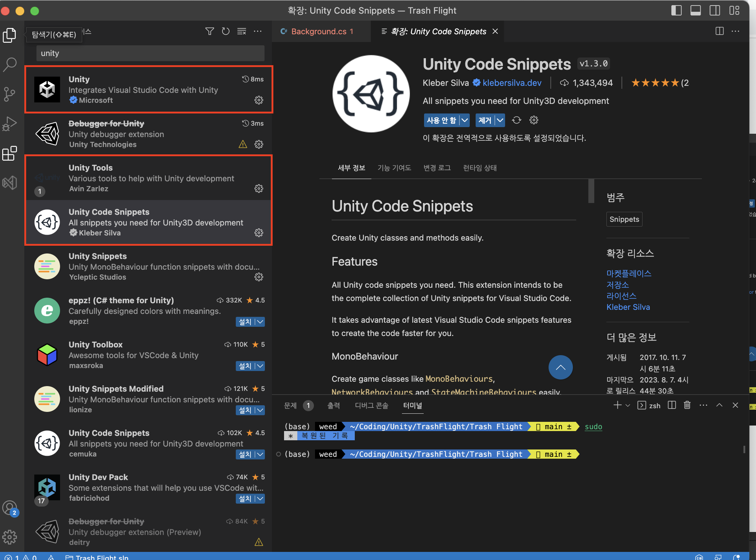
Task: Open the Visual Studio icon in activity bar
Action: pyautogui.click(x=10, y=182)
